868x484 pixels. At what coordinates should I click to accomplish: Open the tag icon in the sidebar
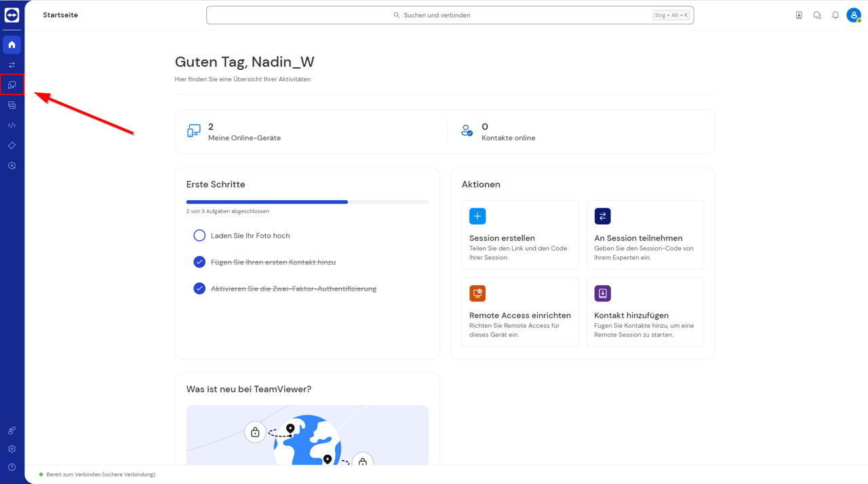coord(12,145)
